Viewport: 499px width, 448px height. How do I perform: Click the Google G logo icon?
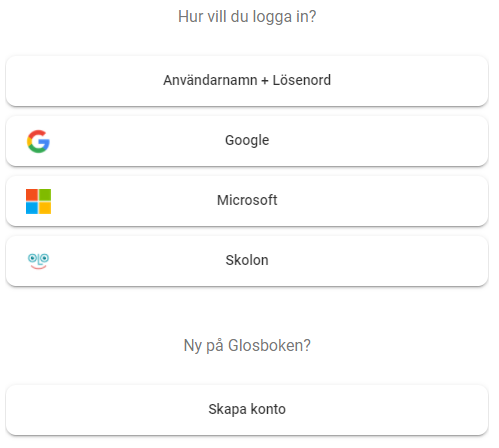38,141
